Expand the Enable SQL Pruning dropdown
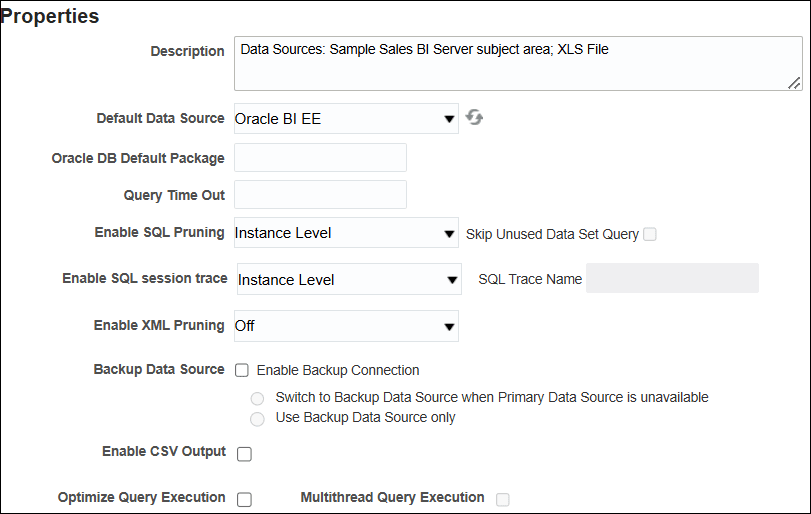 (x=346, y=233)
